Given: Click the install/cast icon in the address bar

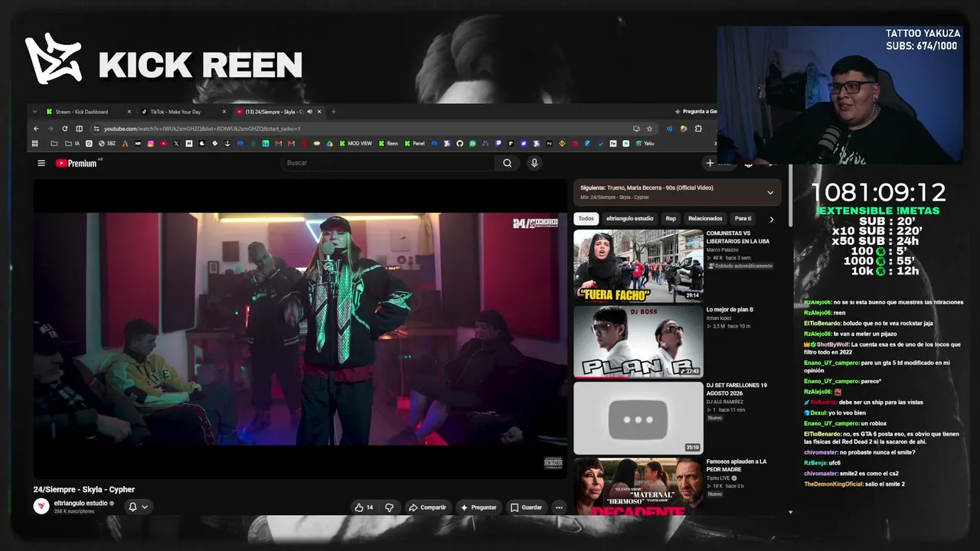Looking at the screenshot, I should pyautogui.click(x=636, y=129).
